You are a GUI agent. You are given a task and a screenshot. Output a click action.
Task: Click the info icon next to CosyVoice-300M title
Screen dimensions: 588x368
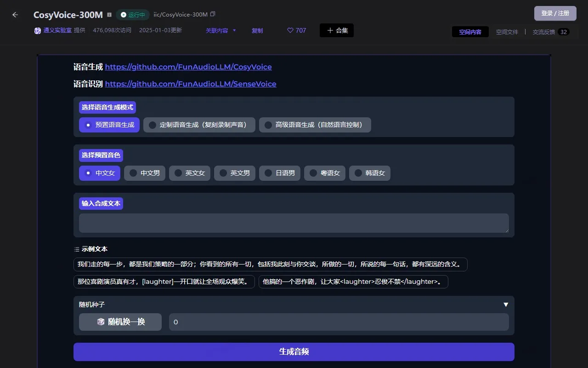(109, 14)
